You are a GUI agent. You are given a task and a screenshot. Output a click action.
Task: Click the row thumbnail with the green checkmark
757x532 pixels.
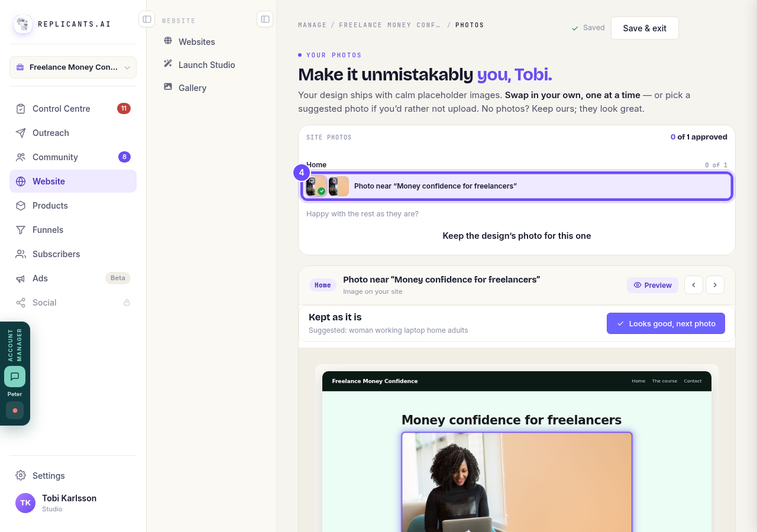(x=316, y=186)
